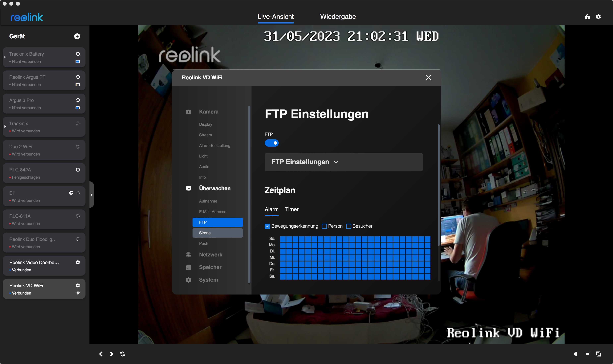Click the speaker volume icon

(x=575, y=354)
